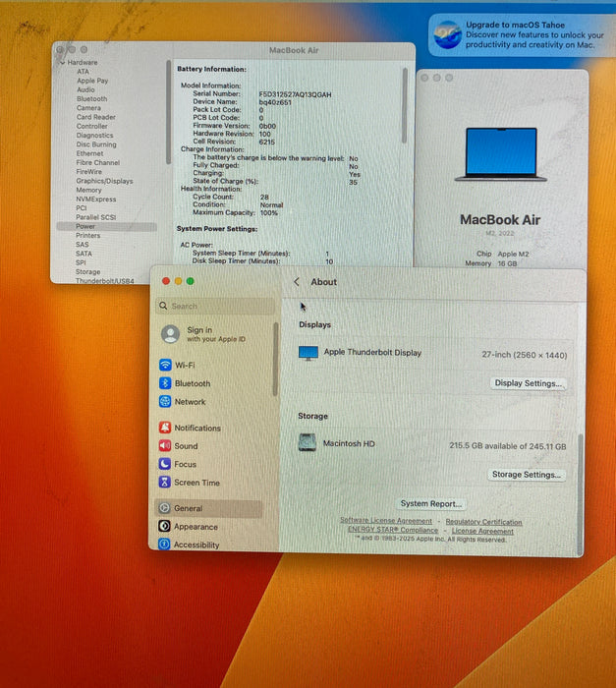The height and width of the screenshot is (688, 616).
Task: Open the Upgrade to macOS Tahoe notification
Action: [x=522, y=34]
